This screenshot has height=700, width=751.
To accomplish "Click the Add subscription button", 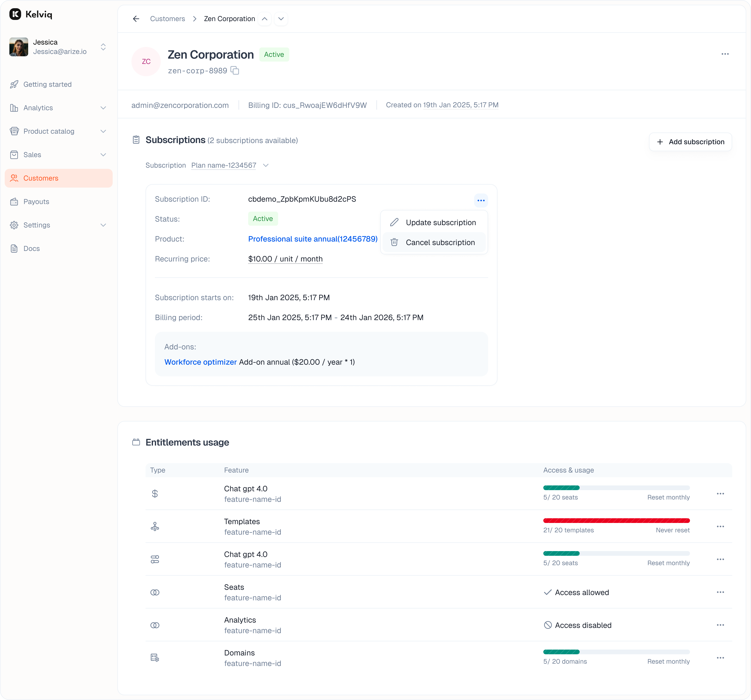I will [x=690, y=142].
